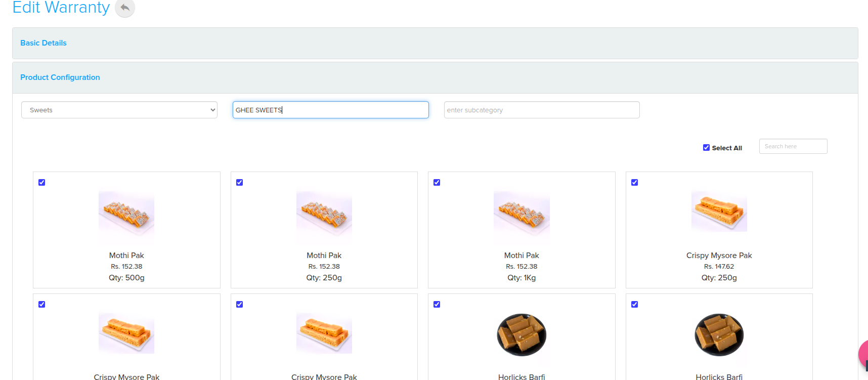The height and width of the screenshot is (380, 868).
Task: Click Mothi Pak 500g product image
Action: point(126,214)
